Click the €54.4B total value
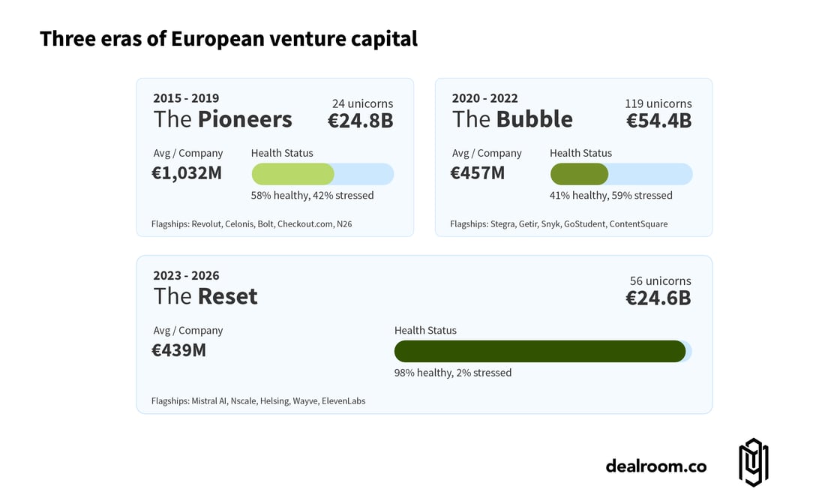The width and height of the screenshot is (840, 504). point(658,121)
